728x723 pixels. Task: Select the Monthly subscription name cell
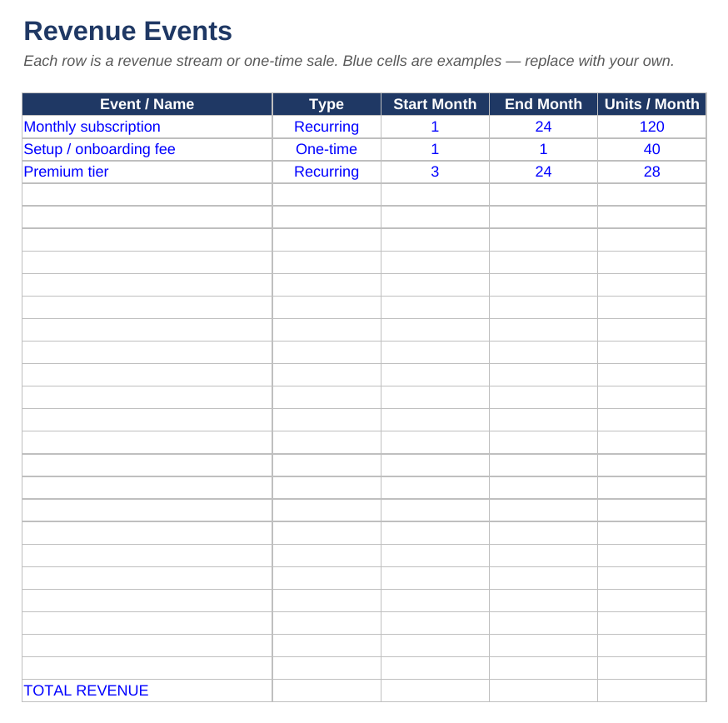tap(147, 127)
